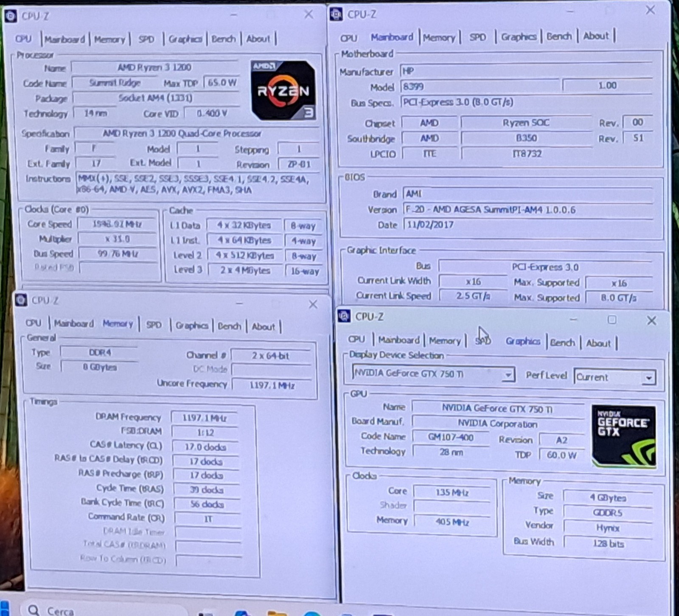
Task: Click the Multiplier value "x 31.0"
Action: 118,239
